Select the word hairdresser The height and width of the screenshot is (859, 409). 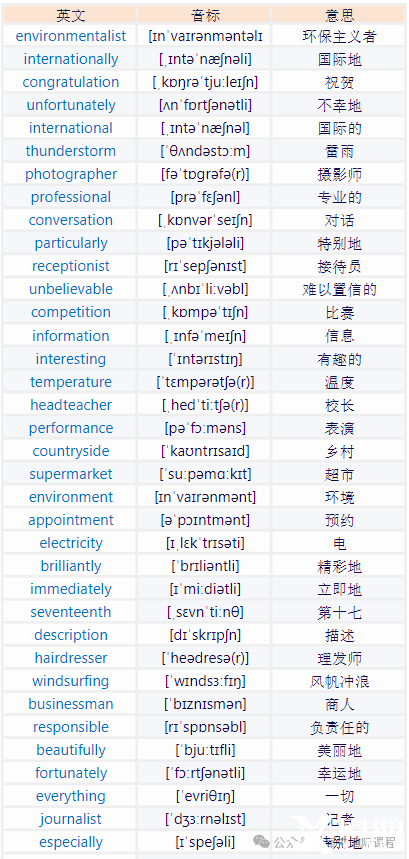[71, 658]
